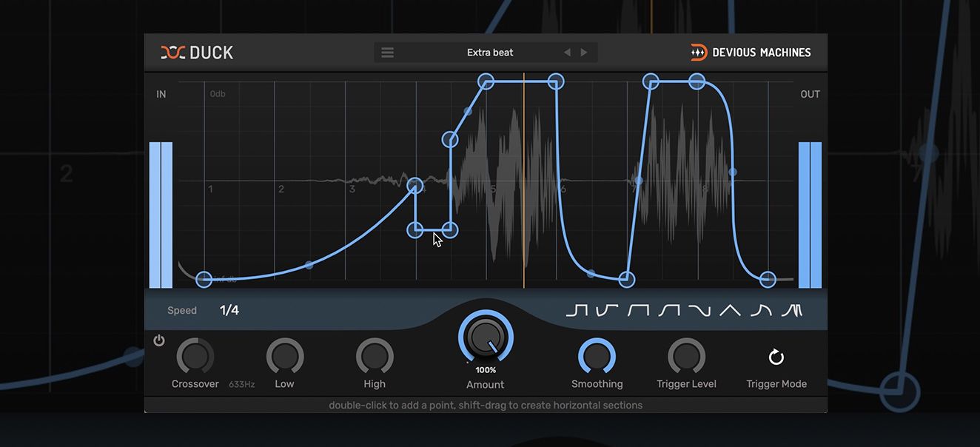Click the Crossover frequency knob

pyautogui.click(x=195, y=357)
